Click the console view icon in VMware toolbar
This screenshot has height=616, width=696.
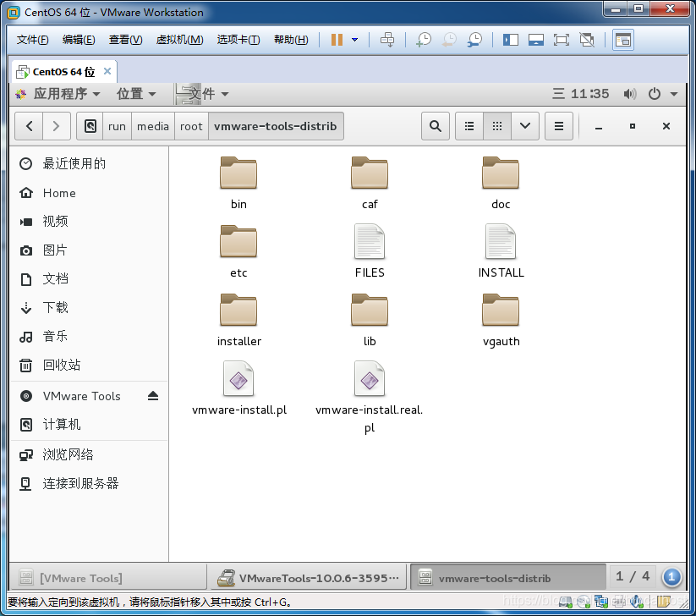tap(622, 40)
